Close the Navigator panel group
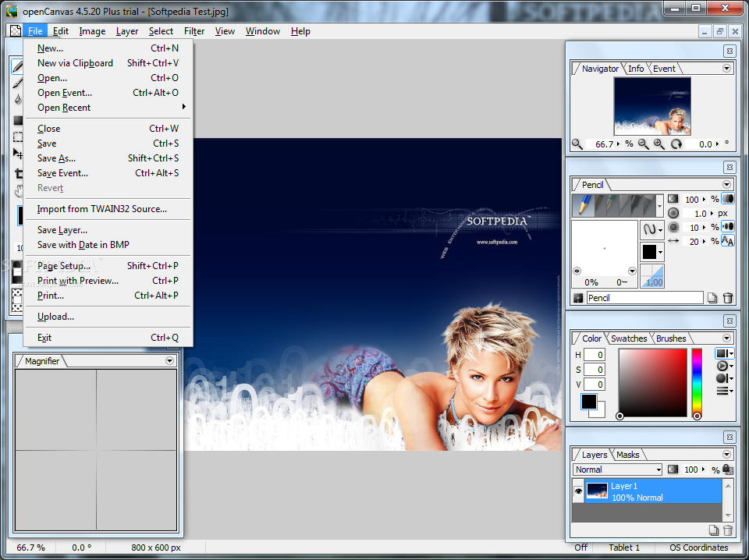Screen dimensions: 749x560 coord(729,51)
